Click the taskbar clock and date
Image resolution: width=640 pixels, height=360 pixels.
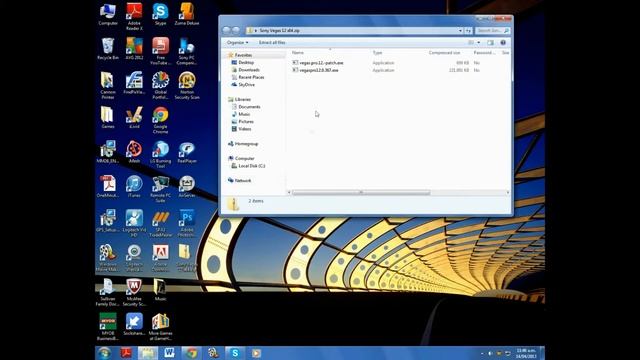click(x=526, y=353)
